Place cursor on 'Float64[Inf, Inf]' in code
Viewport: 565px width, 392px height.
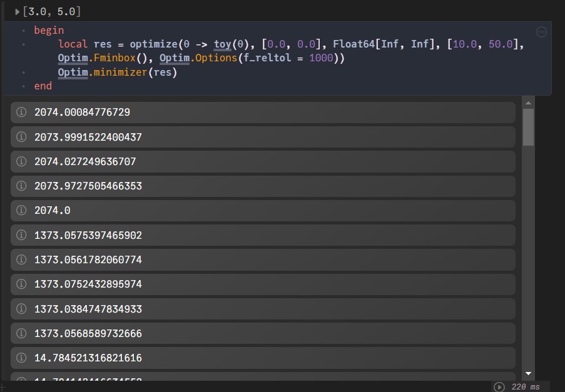384,44
